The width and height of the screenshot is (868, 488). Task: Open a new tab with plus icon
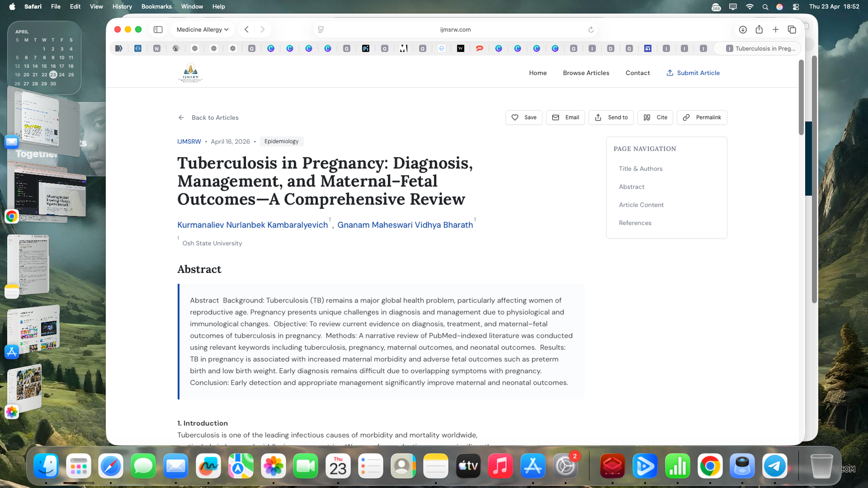(775, 30)
